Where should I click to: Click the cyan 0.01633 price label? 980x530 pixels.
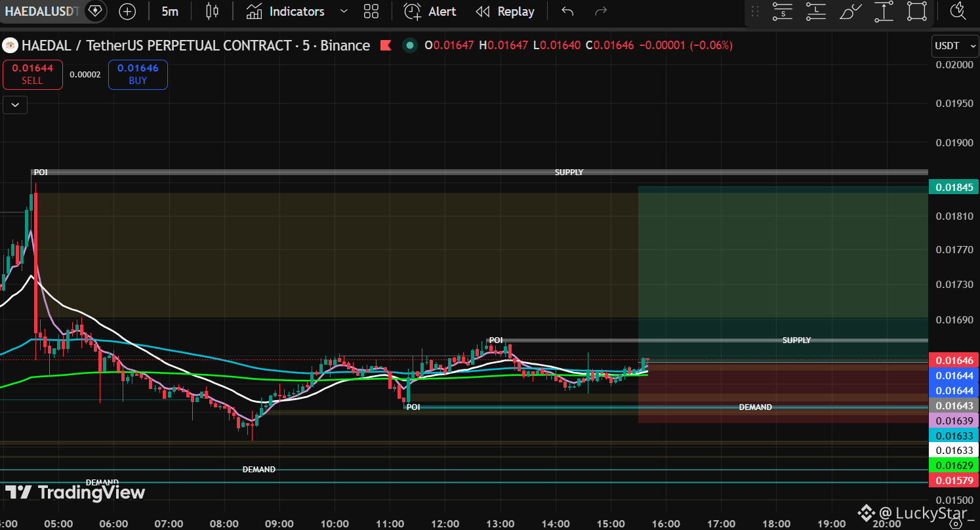pyautogui.click(x=954, y=436)
